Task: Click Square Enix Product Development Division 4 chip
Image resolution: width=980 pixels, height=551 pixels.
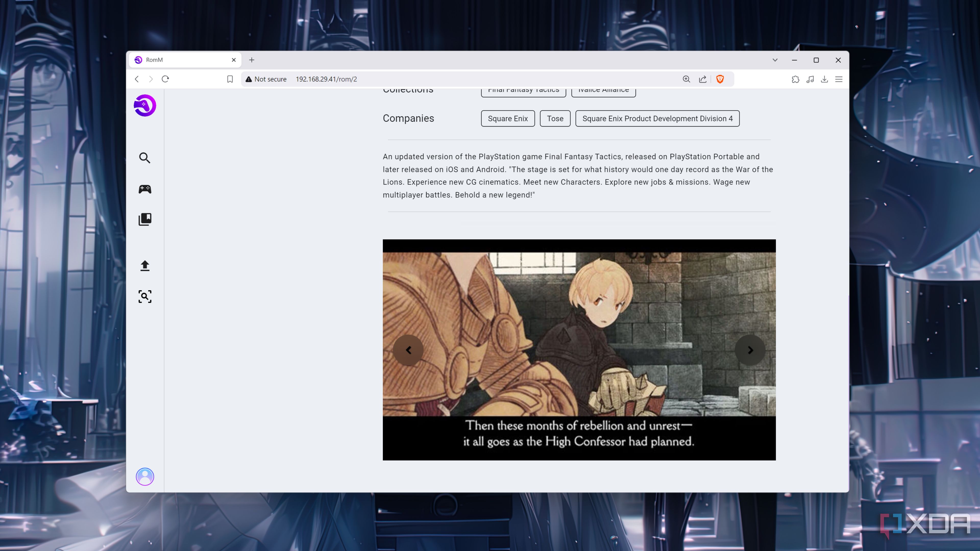Action: [x=657, y=119]
